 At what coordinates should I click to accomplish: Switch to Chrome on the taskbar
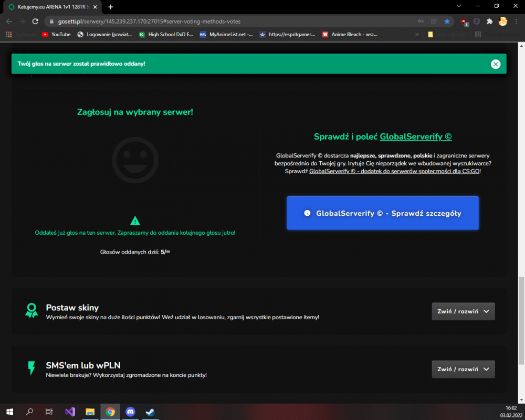(x=110, y=412)
